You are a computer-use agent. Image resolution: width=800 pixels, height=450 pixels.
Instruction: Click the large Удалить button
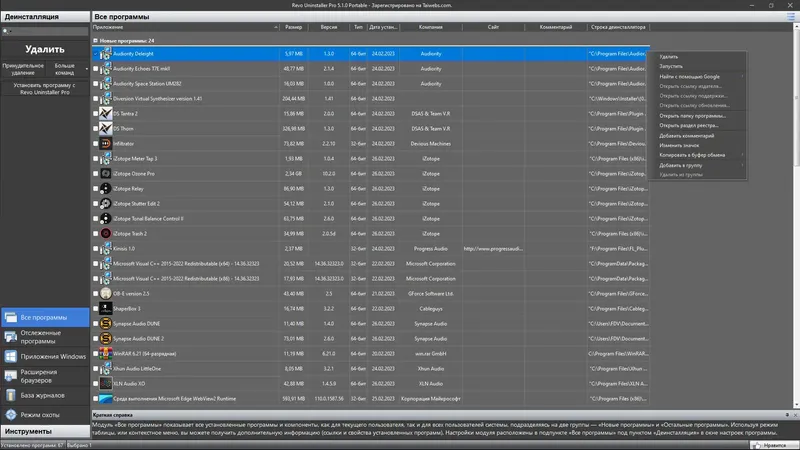45,49
